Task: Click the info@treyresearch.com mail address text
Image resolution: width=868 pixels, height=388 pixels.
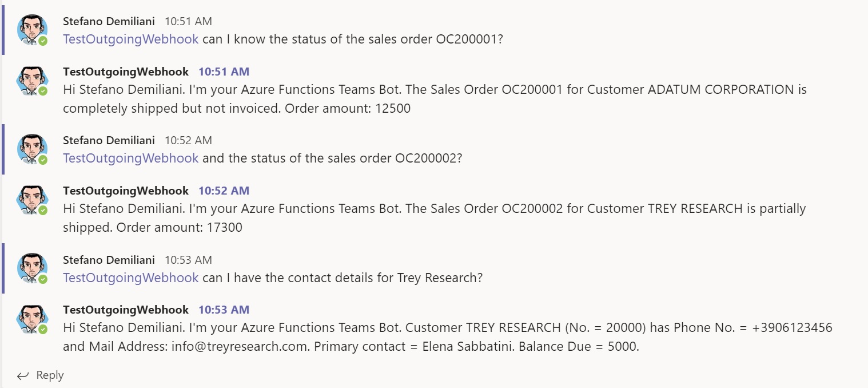Action: [240, 346]
